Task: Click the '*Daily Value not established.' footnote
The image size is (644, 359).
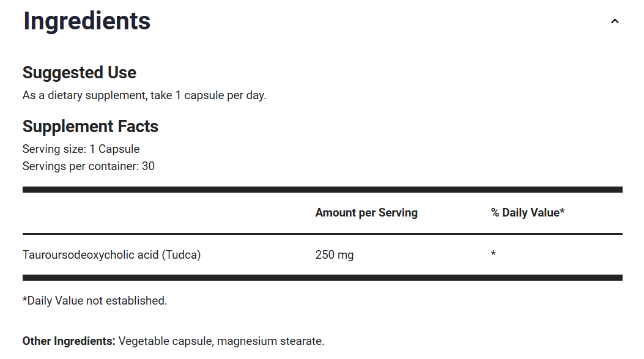Action: [x=95, y=301]
